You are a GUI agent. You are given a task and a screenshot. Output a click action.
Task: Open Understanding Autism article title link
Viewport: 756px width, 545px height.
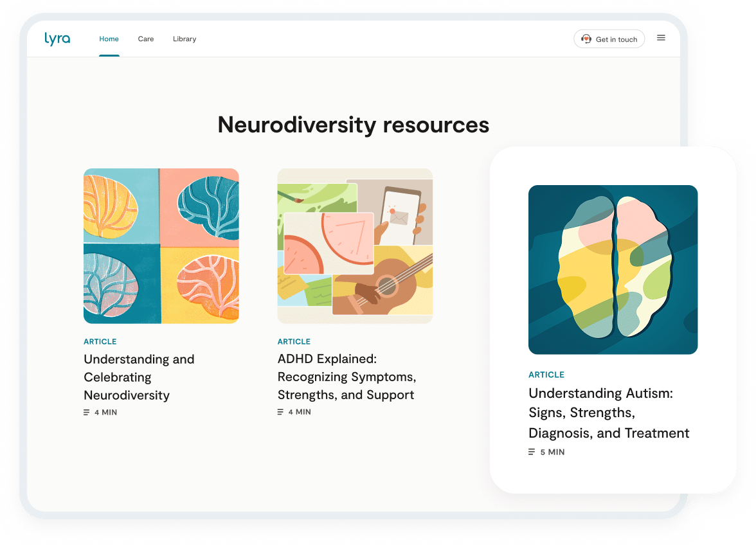pos(608,413)
